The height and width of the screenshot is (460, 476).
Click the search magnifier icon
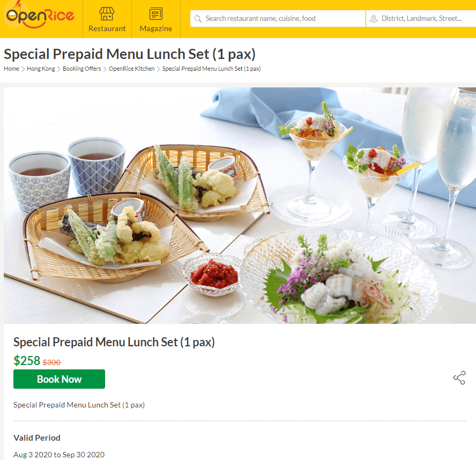(198, 19)
